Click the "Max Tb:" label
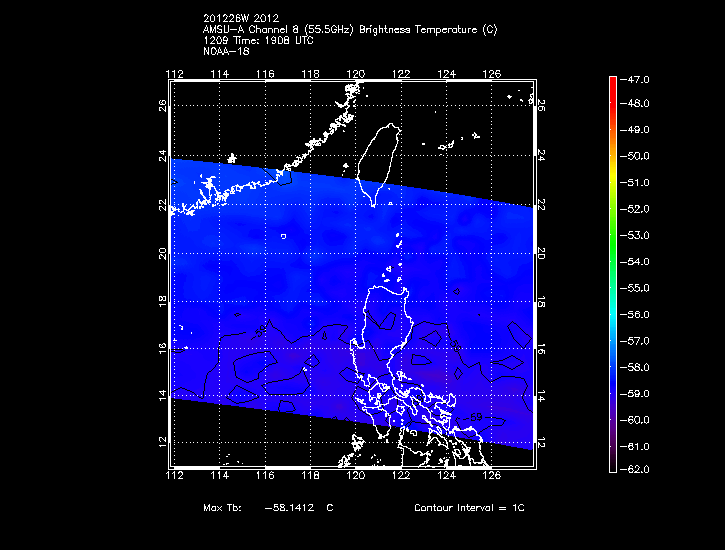Image resolution: width=725 pixels, height=550 pixels. point(222,507)
